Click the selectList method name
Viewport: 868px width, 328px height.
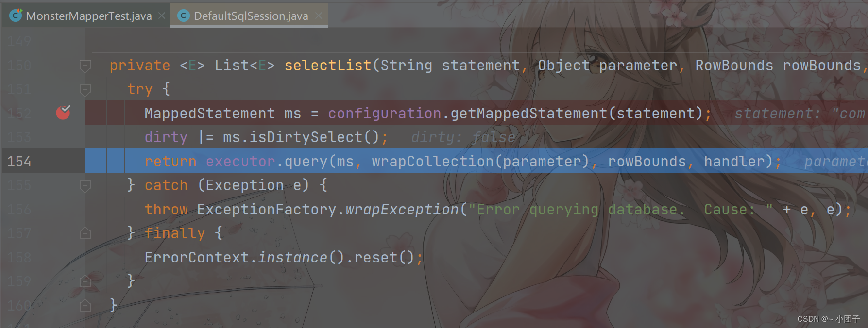tap(328, 65)
